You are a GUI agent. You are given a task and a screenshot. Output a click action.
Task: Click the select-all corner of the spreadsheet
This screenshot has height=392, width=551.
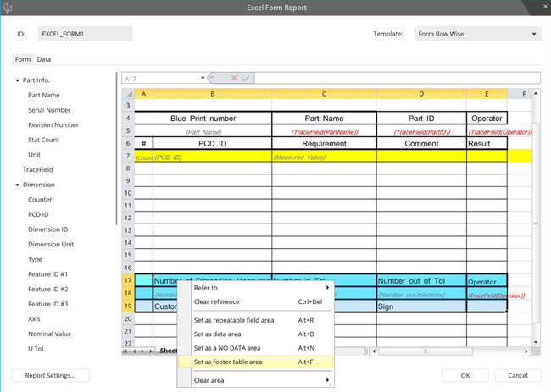[x=127, y=93]
